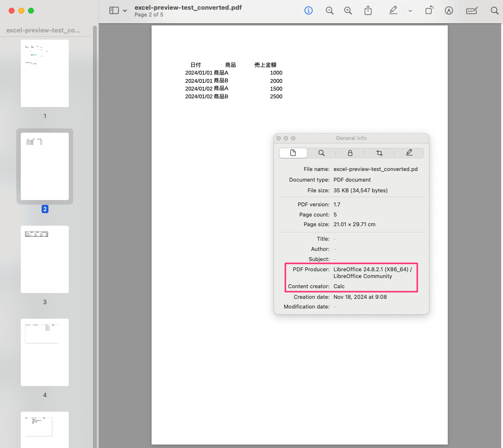Click the Author field in inspector
The image size is (503, 448).
point(335,249)
